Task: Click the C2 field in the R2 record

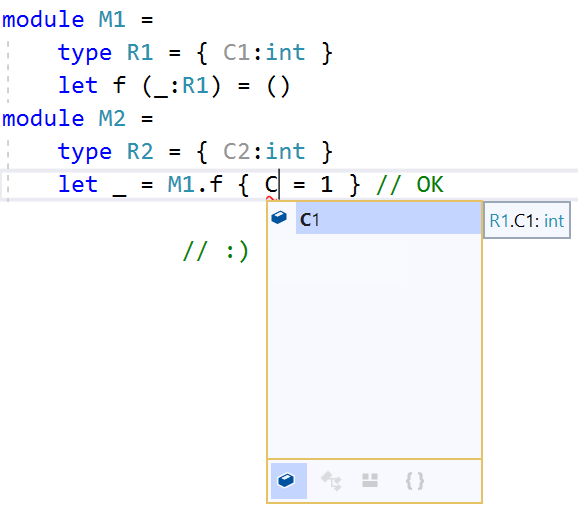Action: point(237,151)
